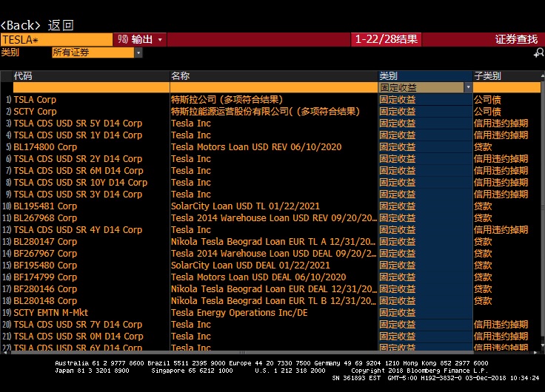Click the 名称 column filter field
Screen dimensions: 545x392
coord(273,87)
